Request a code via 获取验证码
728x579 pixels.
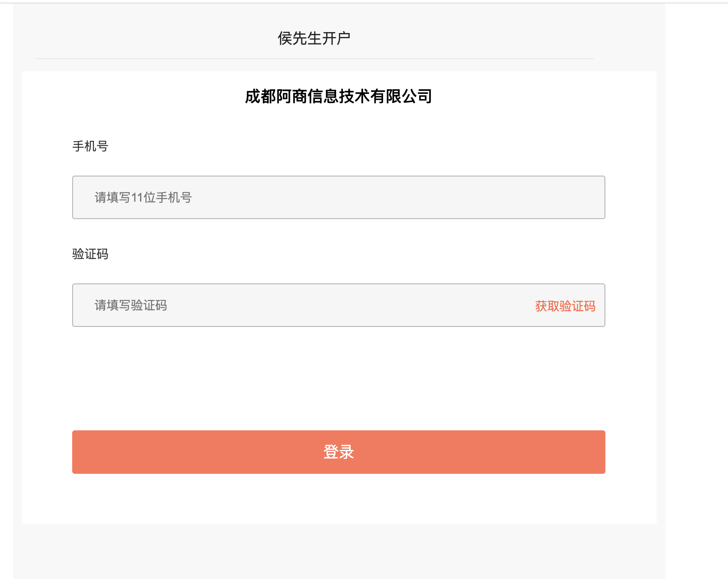pyautogui.click(x=565, y=306)
